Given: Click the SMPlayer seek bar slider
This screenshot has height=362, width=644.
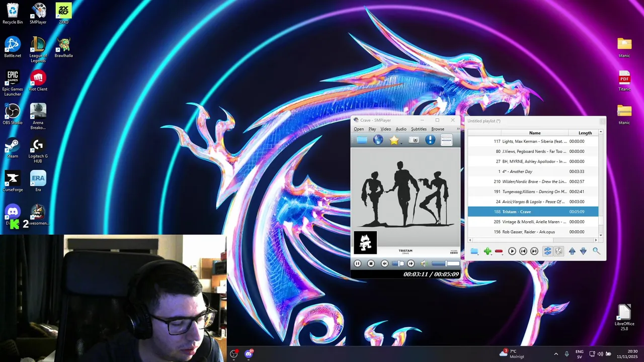Looking at the screenshot, I should [398, 263].
